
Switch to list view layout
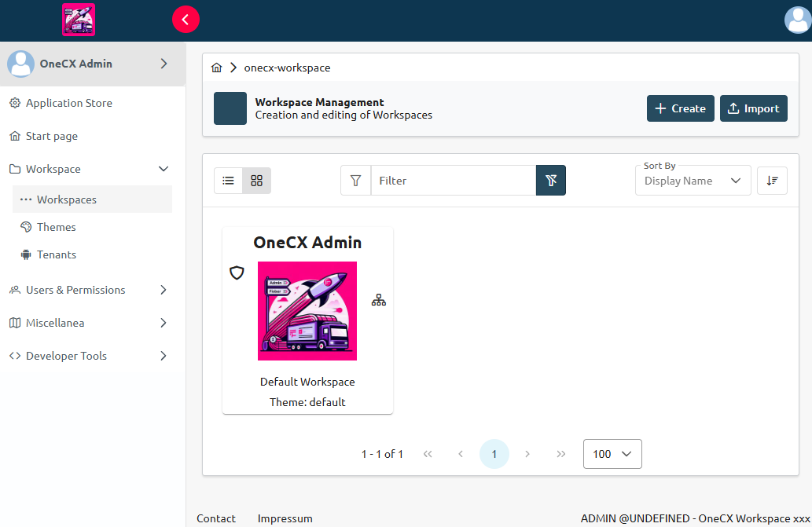(x=228, y=180)
